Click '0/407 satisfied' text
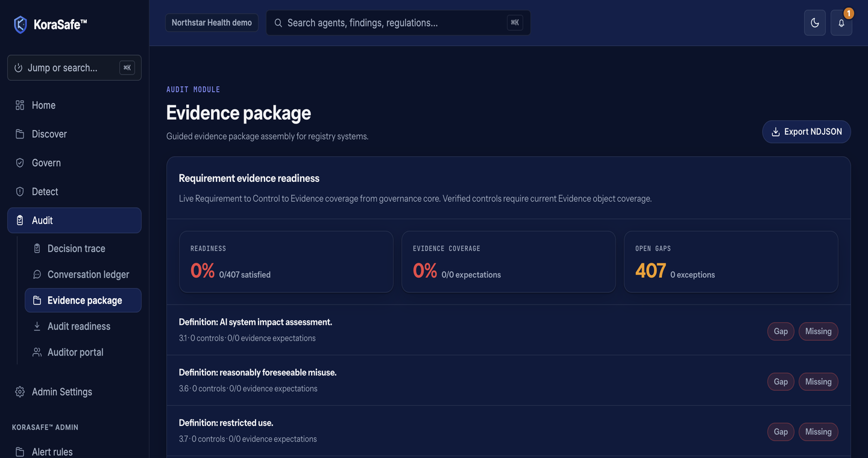Screen dimensions: 868x458 [245, 275]
